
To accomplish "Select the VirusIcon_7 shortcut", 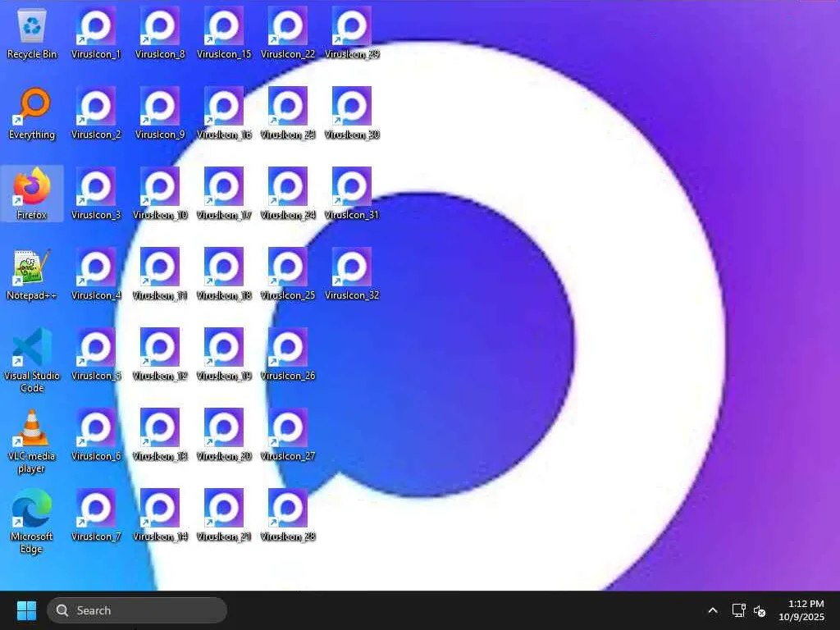I will (x=96, y=515).
